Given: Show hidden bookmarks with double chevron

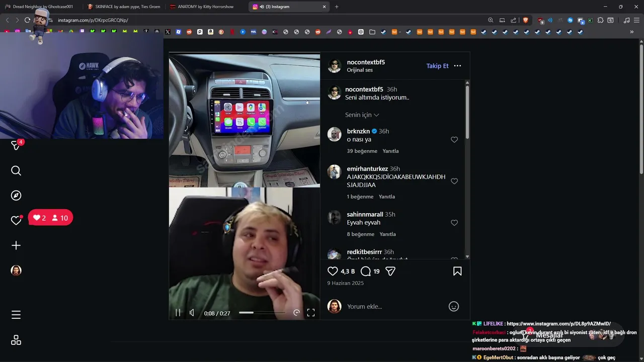Looking at the screenshot, I should (631, 32).
